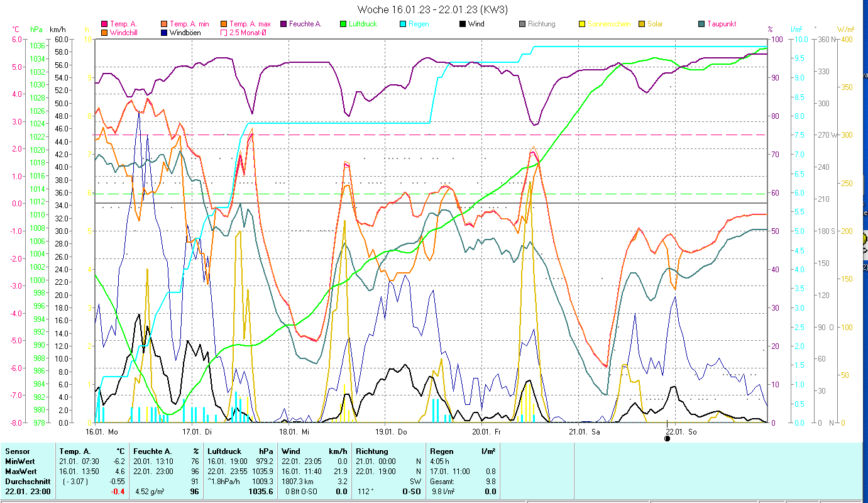Image resolution: width=868 pixels, height=503 pixels.
Task: Select the yellow Sonnenschein legend swatch
Action: 582,24
